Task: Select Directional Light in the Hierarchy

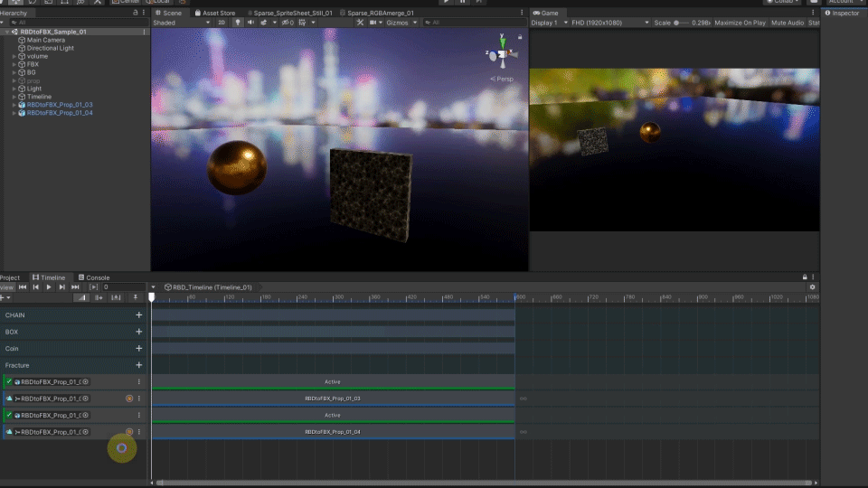Action: (x=51, y=48)
